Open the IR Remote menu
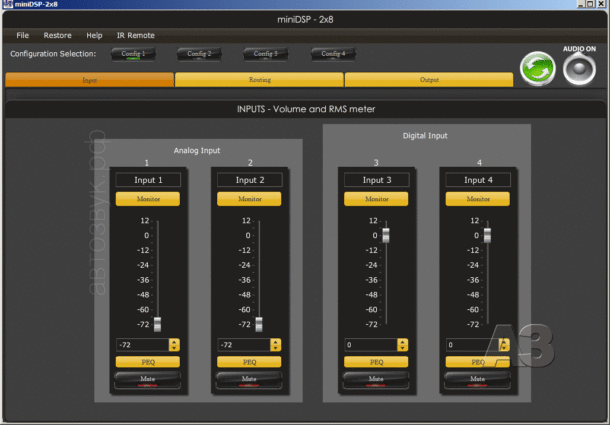Screen dimensions: 610x425 pyautogui.click(x=136, y=35)
